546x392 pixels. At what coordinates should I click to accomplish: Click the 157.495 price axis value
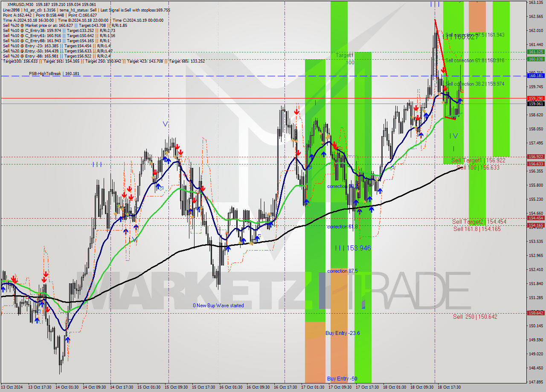point(536,143)
